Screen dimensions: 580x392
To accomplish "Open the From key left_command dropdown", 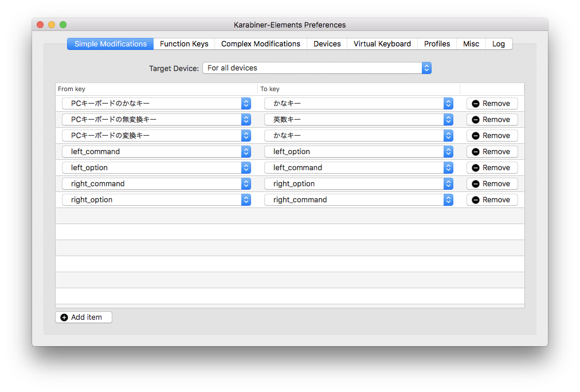I will (x=156, y=152).
